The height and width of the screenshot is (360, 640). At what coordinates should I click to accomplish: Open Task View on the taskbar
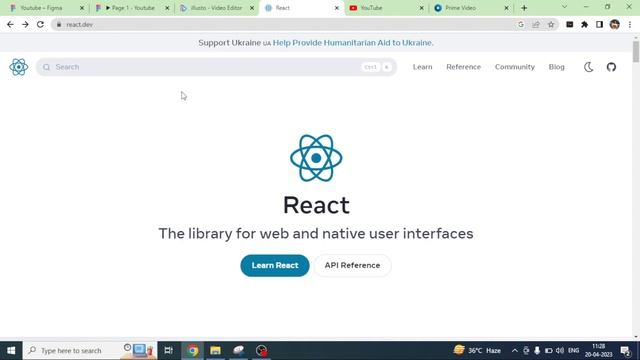pyautogui.click(x=168, y=350)
